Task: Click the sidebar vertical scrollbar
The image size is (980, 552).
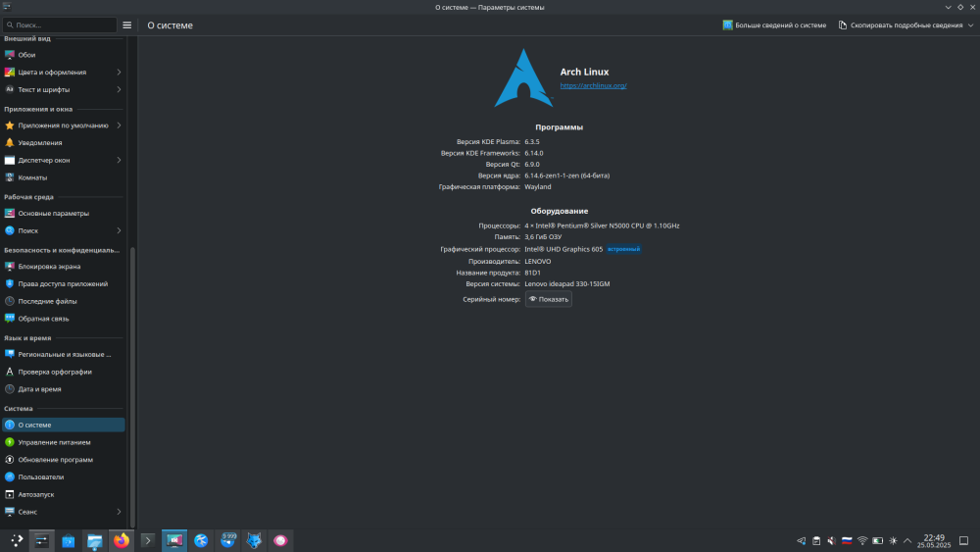Action: coord(132,387)
